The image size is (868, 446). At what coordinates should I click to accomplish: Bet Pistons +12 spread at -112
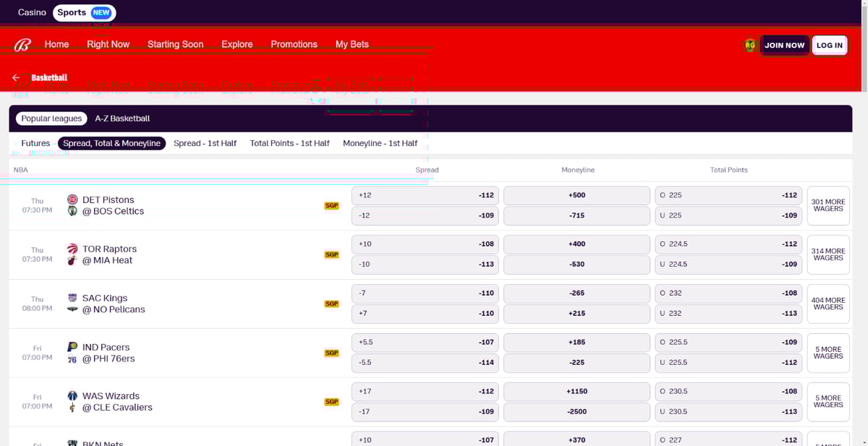tap(425, 195)
